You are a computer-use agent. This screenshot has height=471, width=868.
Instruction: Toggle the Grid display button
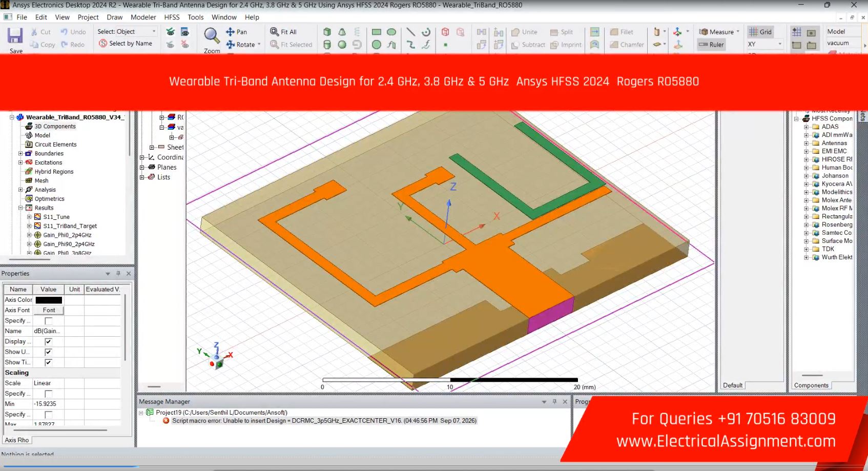pyautogui.click(x=760, y=32)
